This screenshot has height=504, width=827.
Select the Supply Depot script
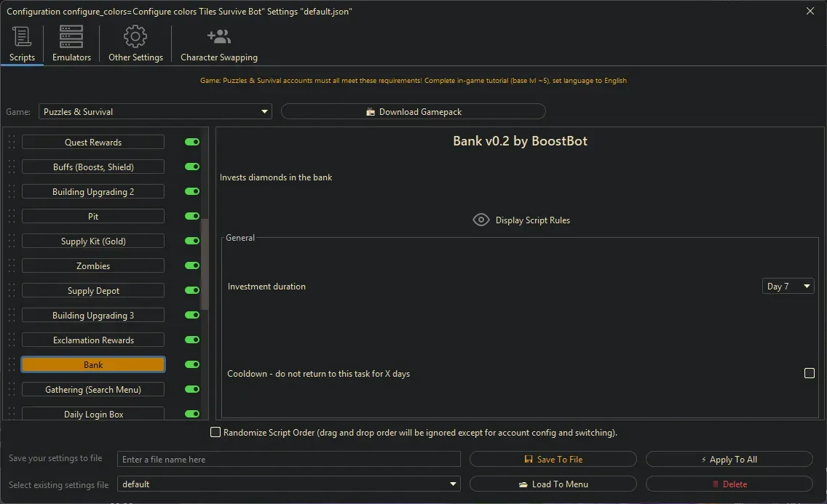click(92, 290)
